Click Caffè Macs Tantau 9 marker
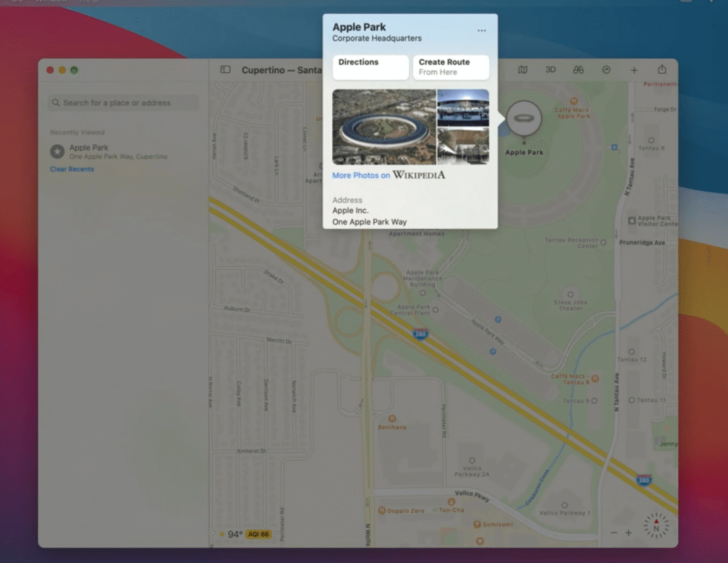The height and width of the screenshot is (563, 728). tap(595, 378)
